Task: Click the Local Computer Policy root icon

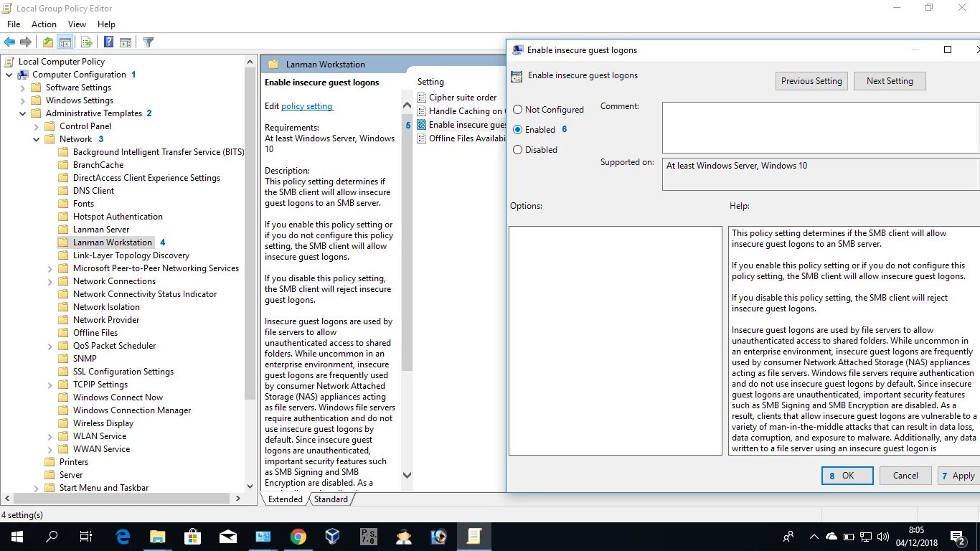Action: 10,62
